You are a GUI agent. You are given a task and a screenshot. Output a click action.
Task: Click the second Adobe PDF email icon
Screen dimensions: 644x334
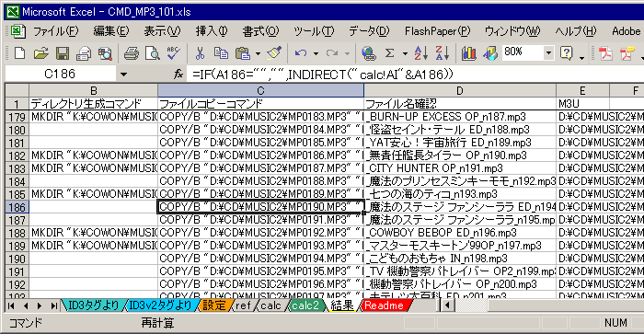click(x=627, y=53)
